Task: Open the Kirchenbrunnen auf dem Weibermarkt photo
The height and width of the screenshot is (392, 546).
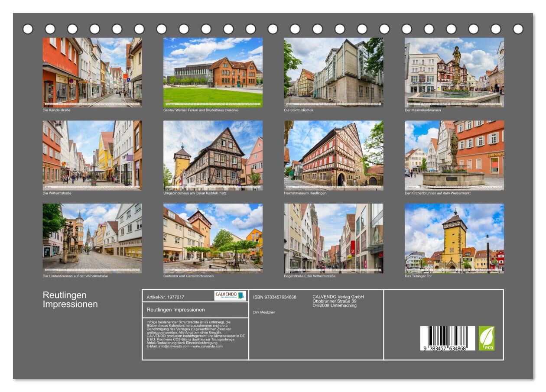Action: tap(454, 155)
